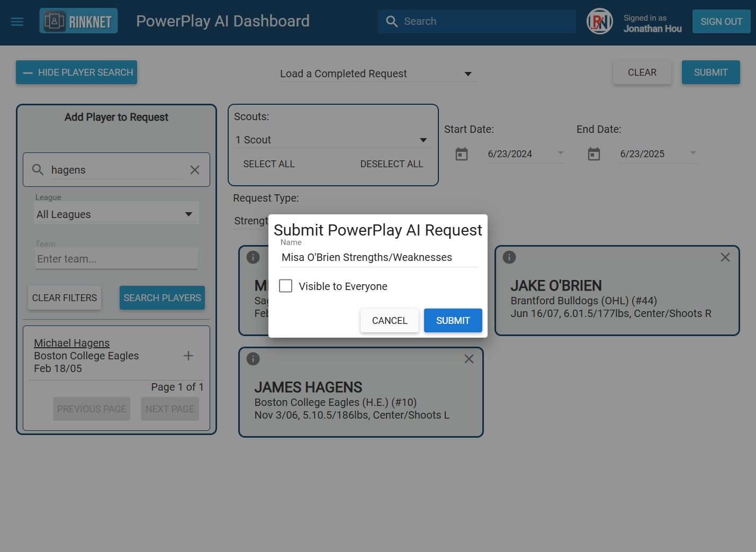Open the Michael Hagens player link
The height and width of the screenshot is (552, 756).
point(72,343)
